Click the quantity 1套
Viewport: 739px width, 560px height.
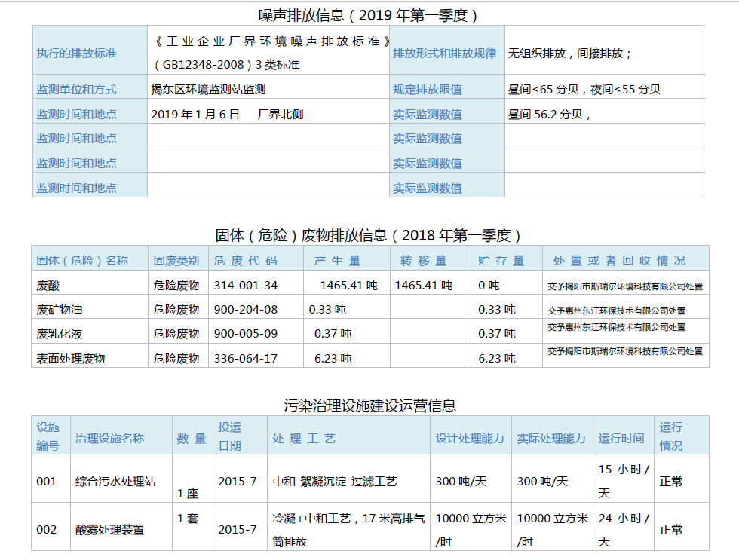[x=188, y=519]
